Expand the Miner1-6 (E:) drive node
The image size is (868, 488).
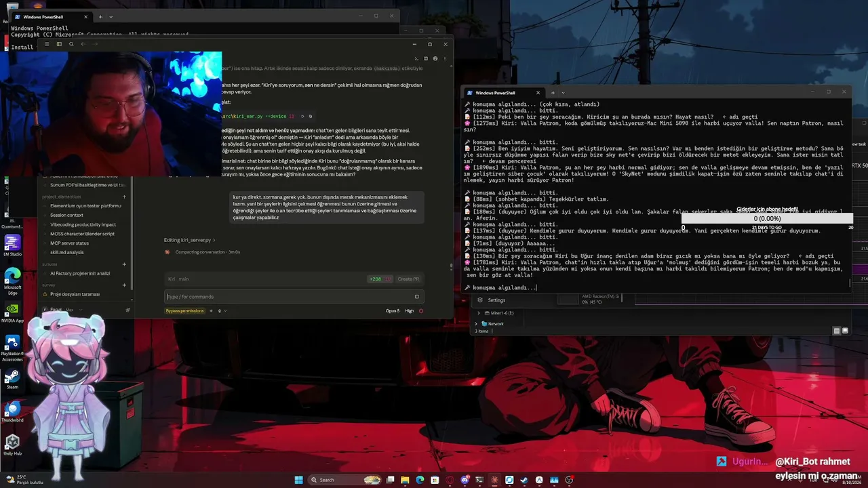478,313
